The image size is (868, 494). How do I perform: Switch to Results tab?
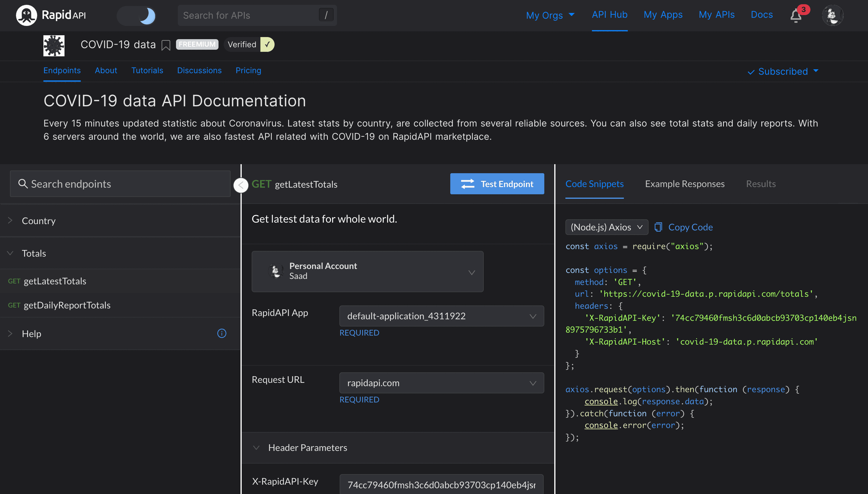[x=761, y=184]
